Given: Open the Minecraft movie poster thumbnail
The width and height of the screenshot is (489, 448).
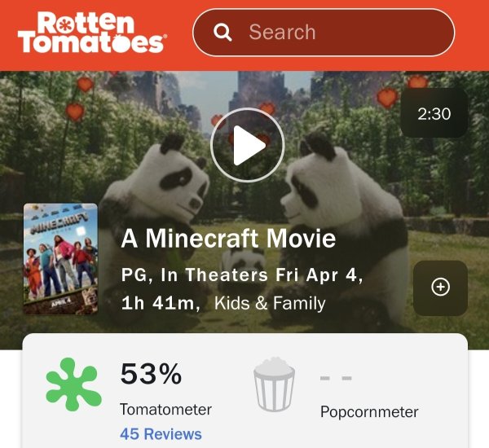Looking at the screenshot, I should point(60,258).
